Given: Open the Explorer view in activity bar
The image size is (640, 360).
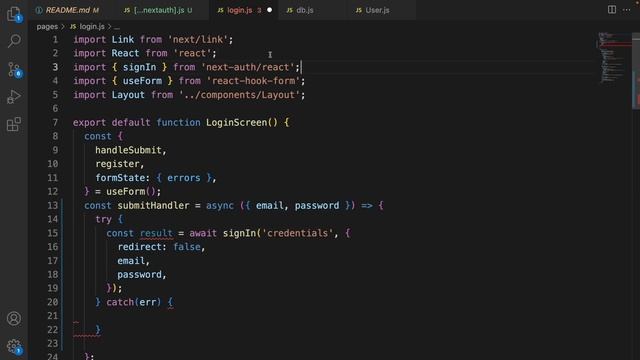Looking at the screenshot, I should point(14,14).
